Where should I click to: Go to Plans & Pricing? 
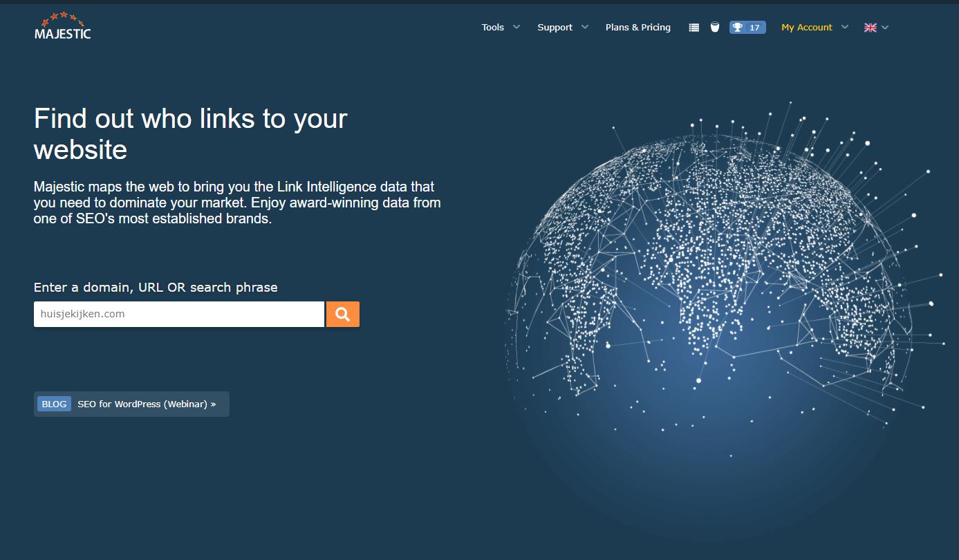coord(638,28)
